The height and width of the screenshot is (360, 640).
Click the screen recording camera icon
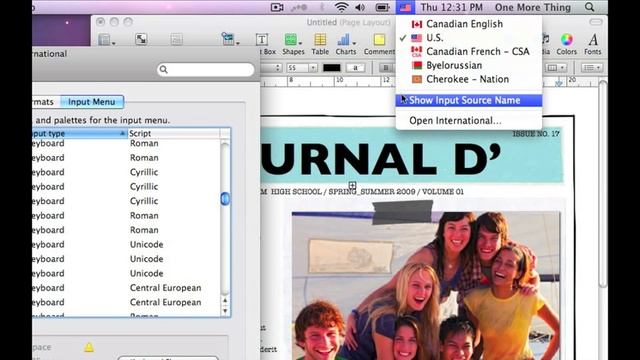(277, 7)
